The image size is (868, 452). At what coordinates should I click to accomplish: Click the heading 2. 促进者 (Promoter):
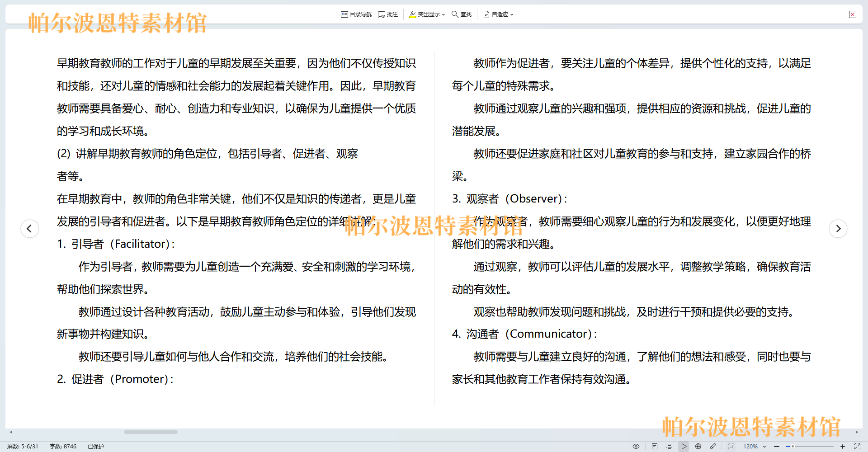point(115,379)
